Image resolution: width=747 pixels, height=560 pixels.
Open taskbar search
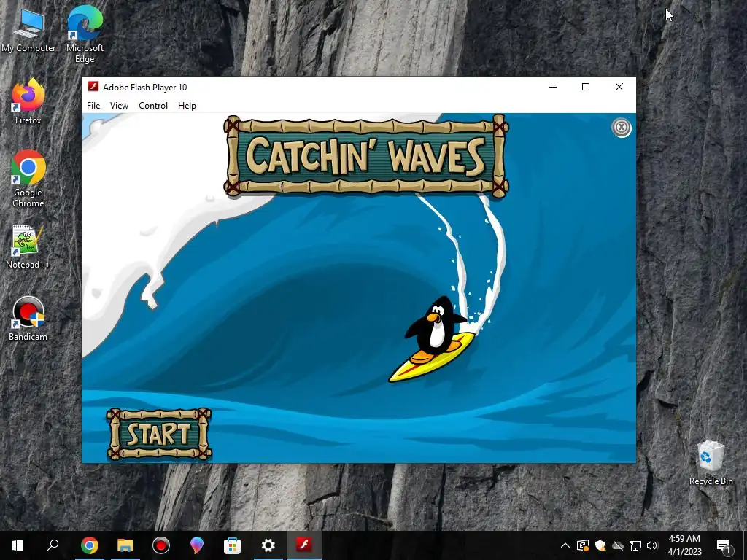53,545
